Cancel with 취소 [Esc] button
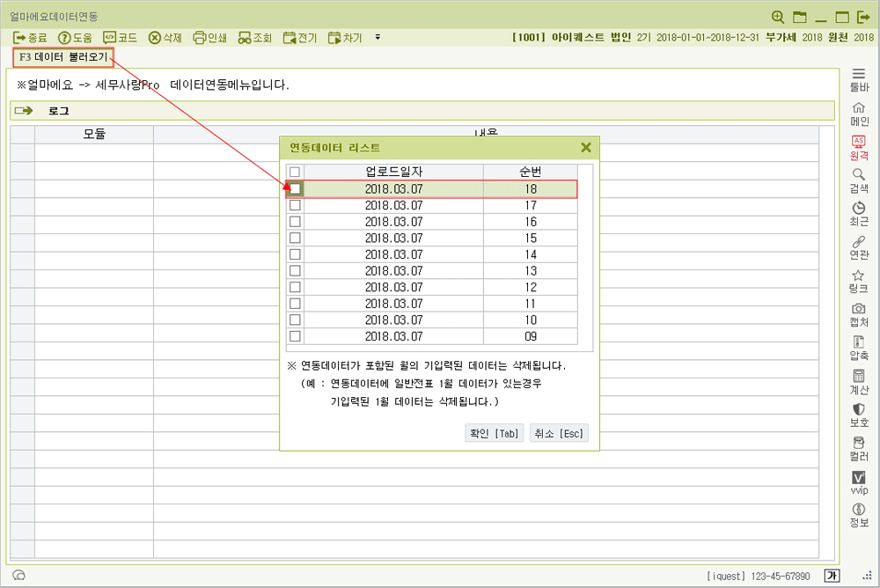880x588 pixels. point(559,434)
